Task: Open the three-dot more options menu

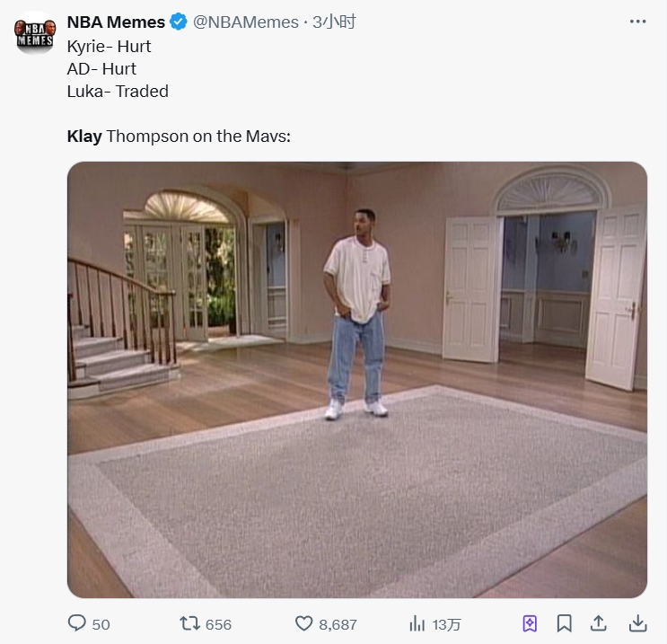Action: point(637,22)
